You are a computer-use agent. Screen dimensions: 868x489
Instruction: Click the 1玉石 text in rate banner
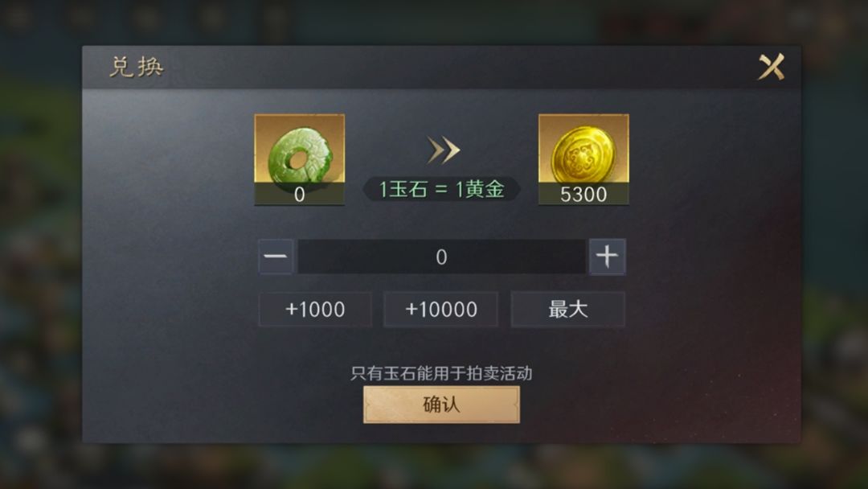click(x=403, y=189)
